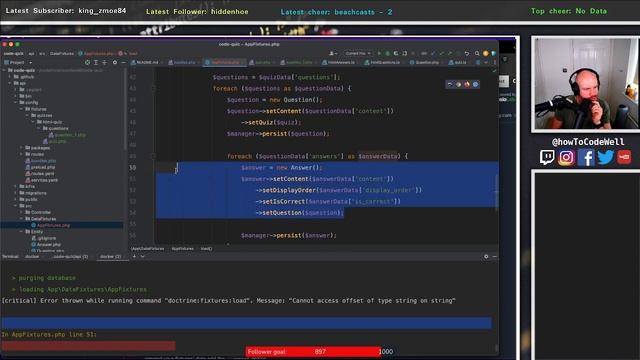The width and height of the screenshot is (640, 360).
Task: Open terminal panel settings gear
Action: pos(486,256)
